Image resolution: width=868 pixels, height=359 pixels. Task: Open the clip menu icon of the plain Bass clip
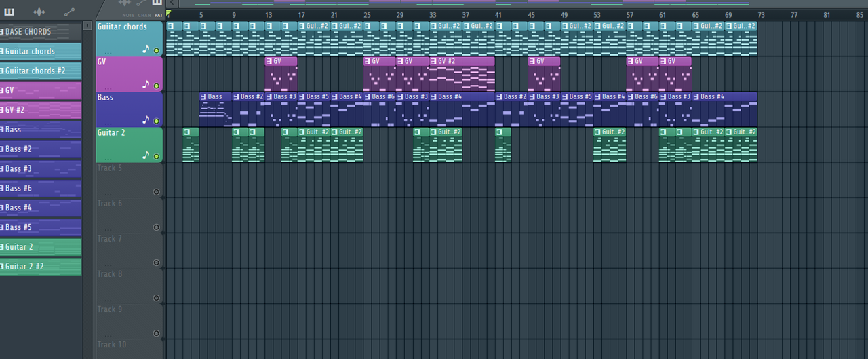click(203, 96)
